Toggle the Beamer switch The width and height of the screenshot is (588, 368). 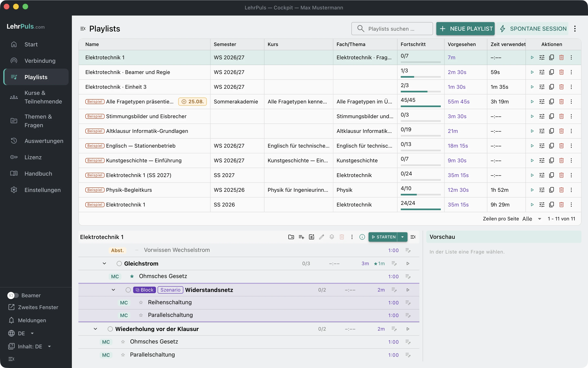(x=13, y=295)
